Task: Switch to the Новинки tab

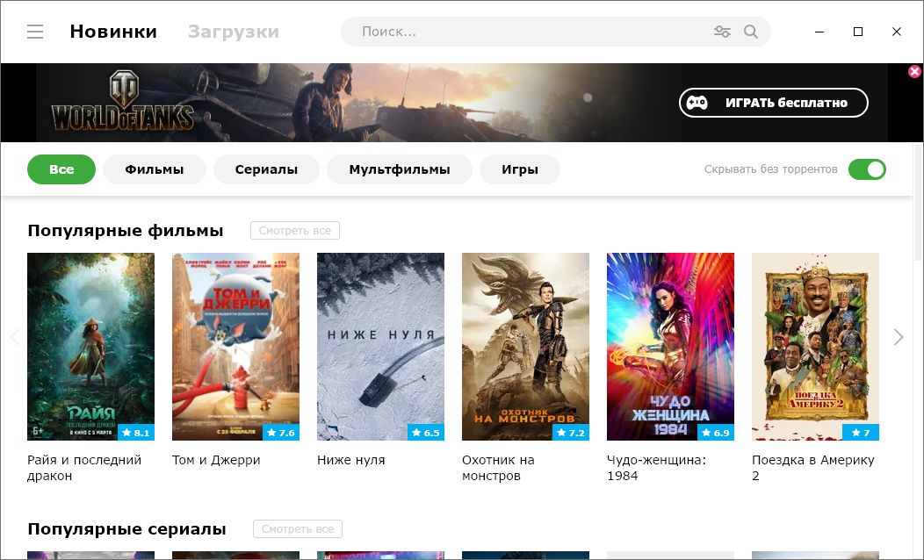Action: (x=113, y=32)
